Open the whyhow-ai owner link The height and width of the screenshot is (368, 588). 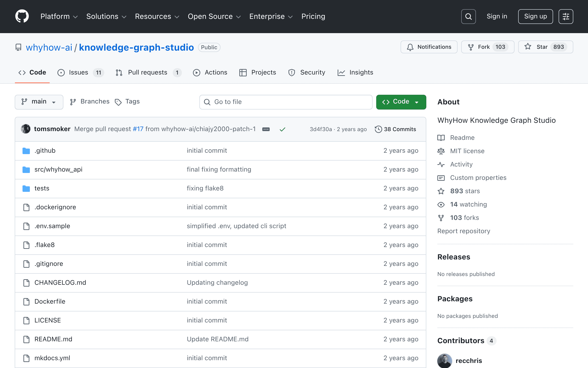[x=49, y=47]
